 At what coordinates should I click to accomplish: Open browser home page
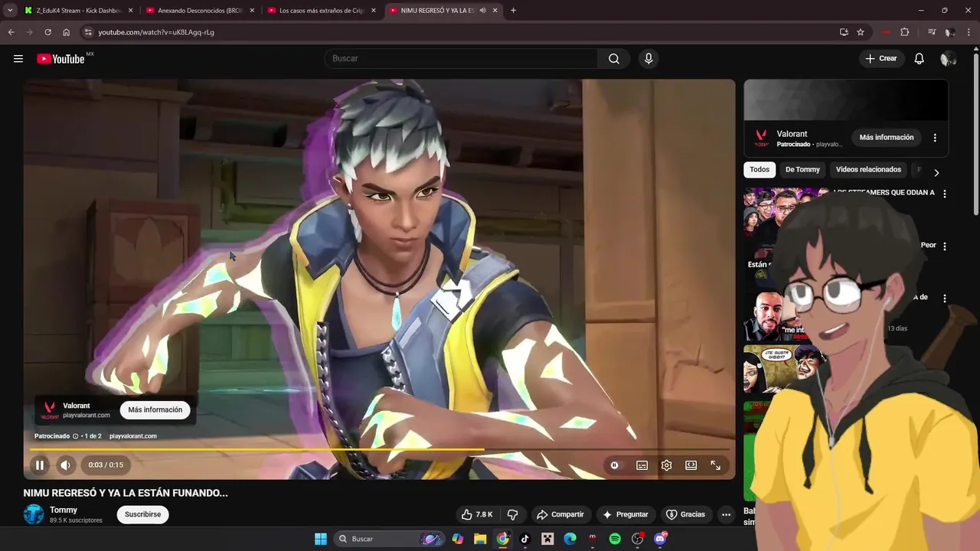pos(67,32)
